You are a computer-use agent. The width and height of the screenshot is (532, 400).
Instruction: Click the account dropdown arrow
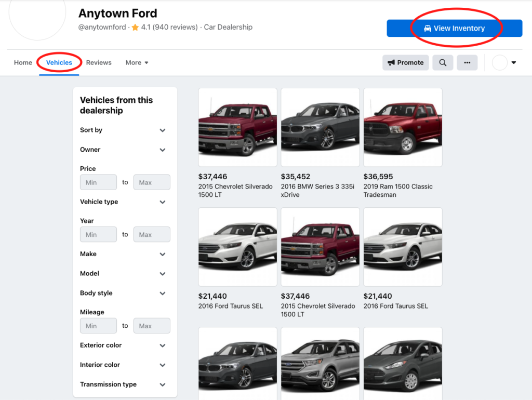513,62
